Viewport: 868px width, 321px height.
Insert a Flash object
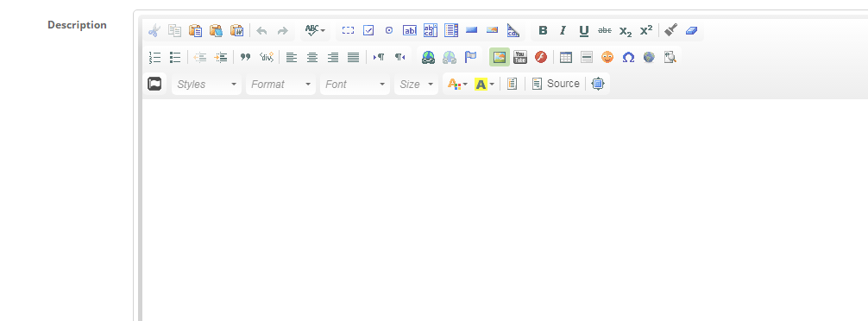(541, 57)
